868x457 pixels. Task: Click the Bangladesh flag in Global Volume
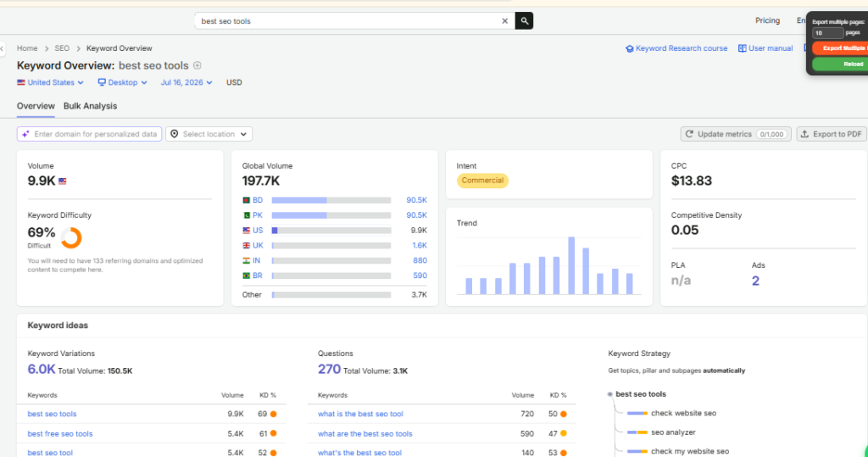[247, 200]
